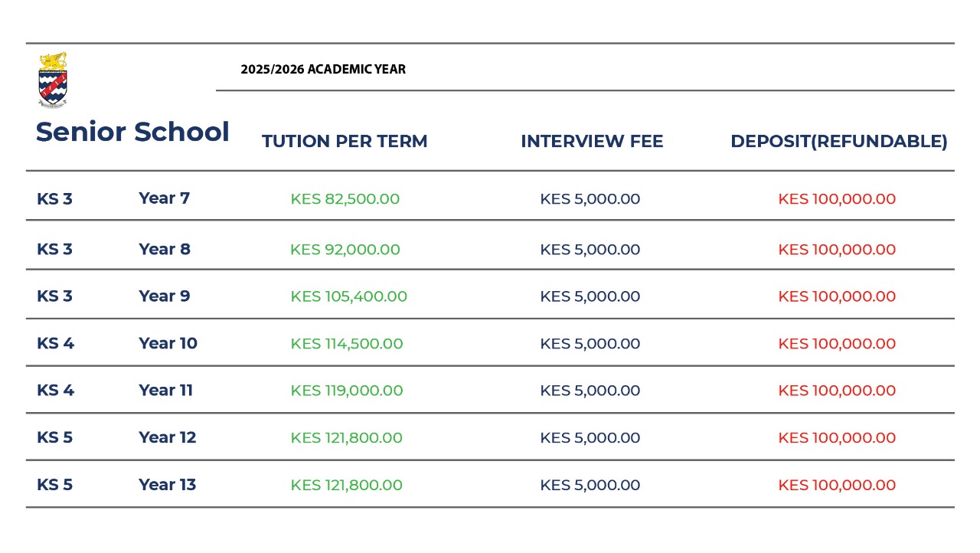This screenshot has height=553, width=980.
Task: Select the Year 11 row label
Action: pos(165,391)
